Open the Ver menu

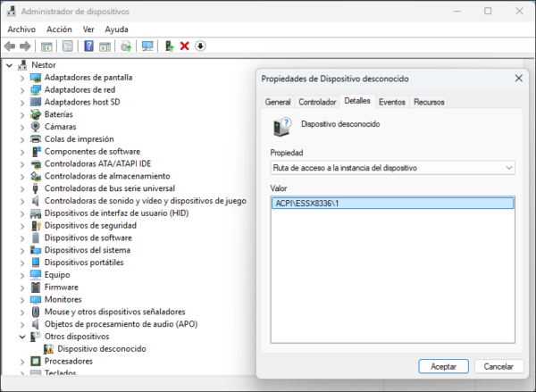coord(88,29)
